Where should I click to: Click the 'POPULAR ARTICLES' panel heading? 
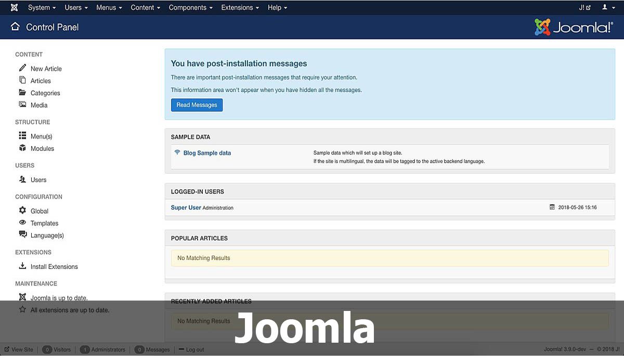(x=199, y=238)
